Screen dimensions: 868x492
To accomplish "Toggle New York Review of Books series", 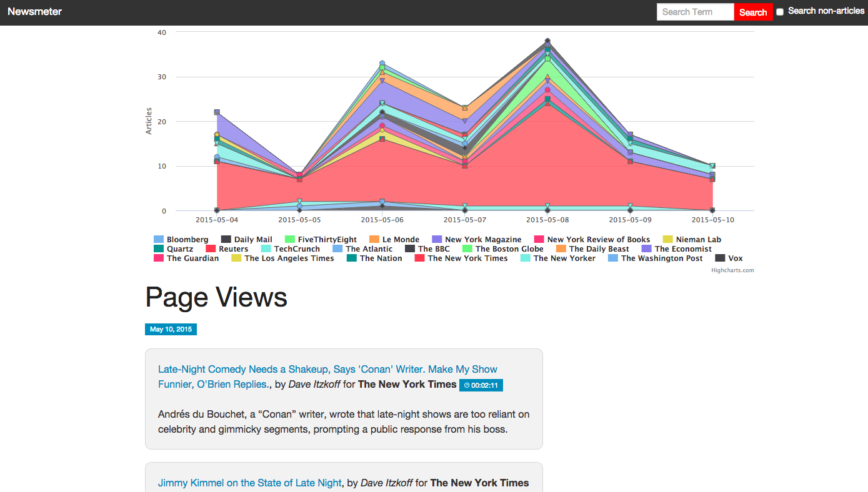I will pyautogui.click(x=592, y=240).
